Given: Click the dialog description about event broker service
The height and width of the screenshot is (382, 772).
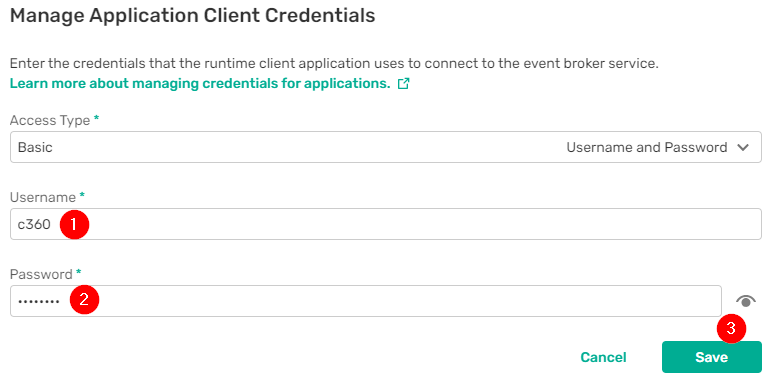Looking at the screenshot, I should pos(334,64).
